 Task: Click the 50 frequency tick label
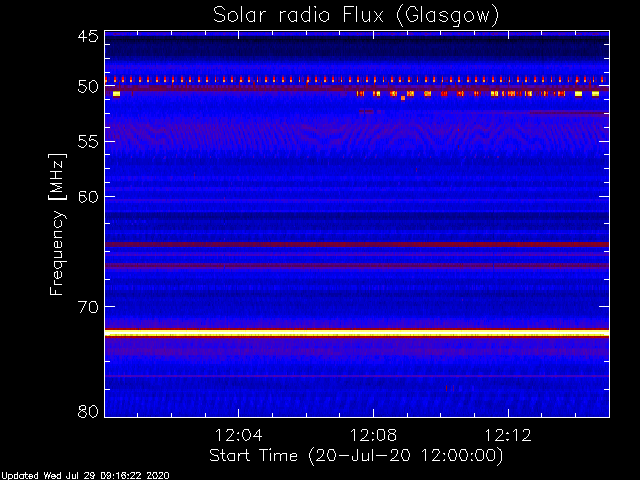coord(88,87)
